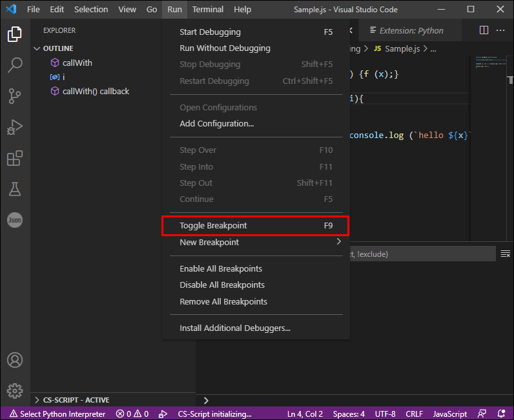Split the editor to the right
The width and height of the screenshot is (514, 420).
(484, 30)
